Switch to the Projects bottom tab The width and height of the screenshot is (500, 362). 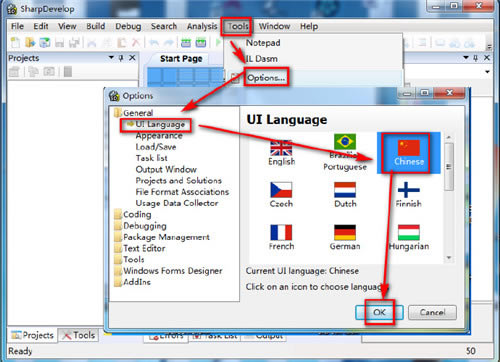[32, 335]
